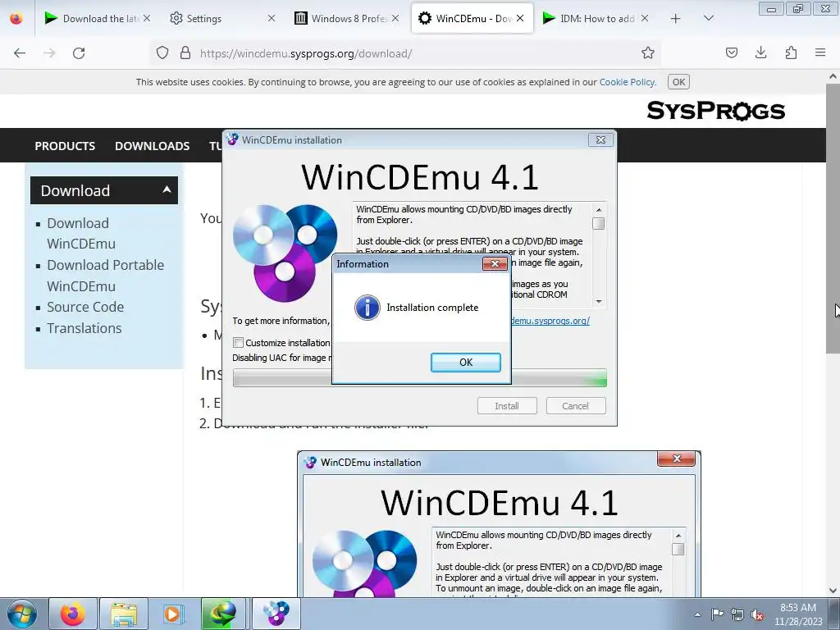
Task: Click the three-disc WinCDEmu logo in installer
Action: coord(285,253)
